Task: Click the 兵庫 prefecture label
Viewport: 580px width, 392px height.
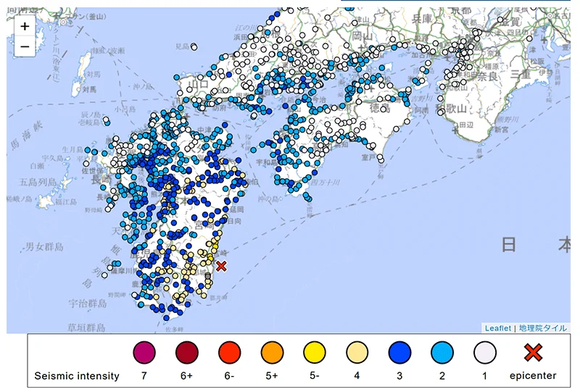Action: [x=423, y=19]
